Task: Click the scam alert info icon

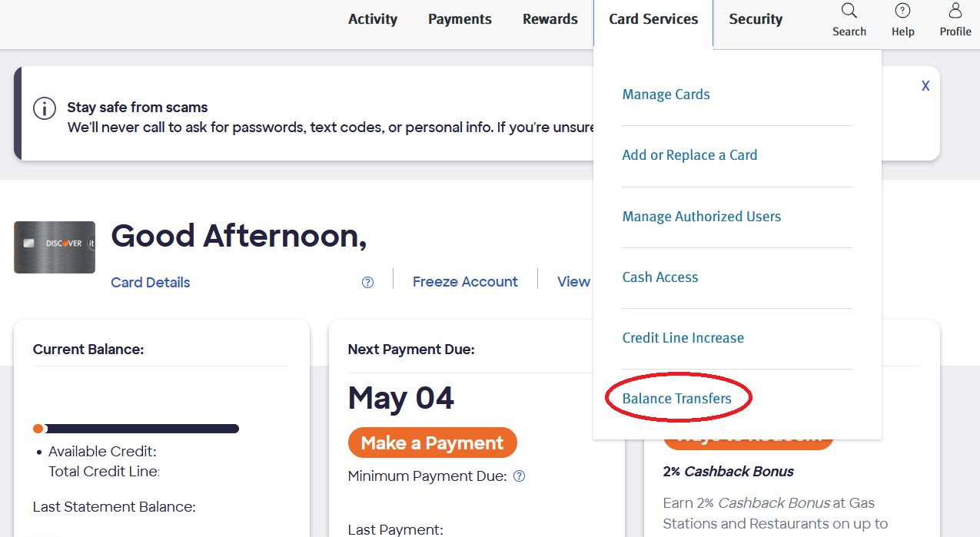Action: (45, 108)
